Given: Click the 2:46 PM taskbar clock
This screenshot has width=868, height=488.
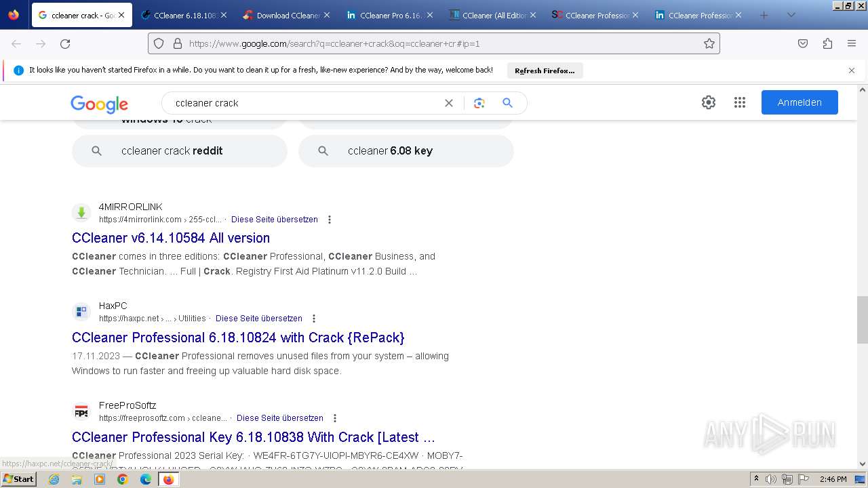Looking at the screenshot, I should [x=833, y=479].
